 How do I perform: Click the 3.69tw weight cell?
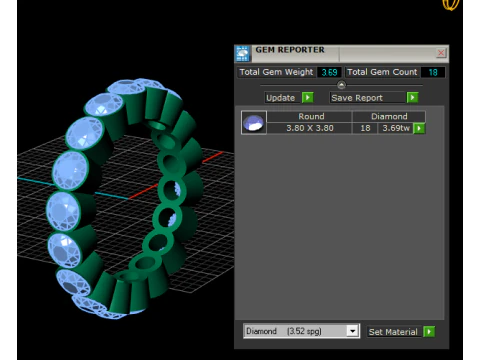396,128
